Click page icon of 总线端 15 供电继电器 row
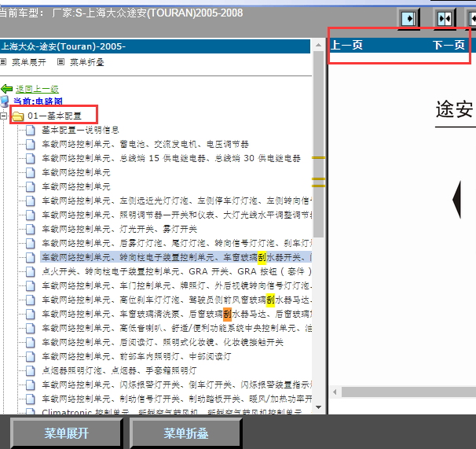This screenshot has height=449, width=476. [x=30, y=158]
